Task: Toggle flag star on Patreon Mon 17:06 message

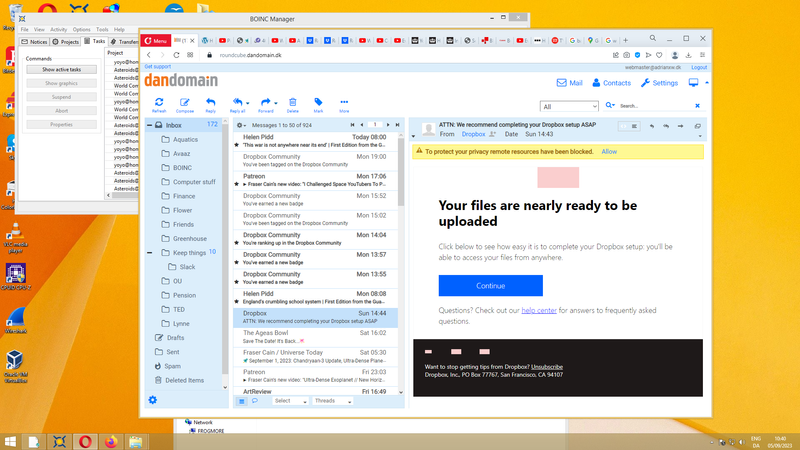Action: (236, 184)
